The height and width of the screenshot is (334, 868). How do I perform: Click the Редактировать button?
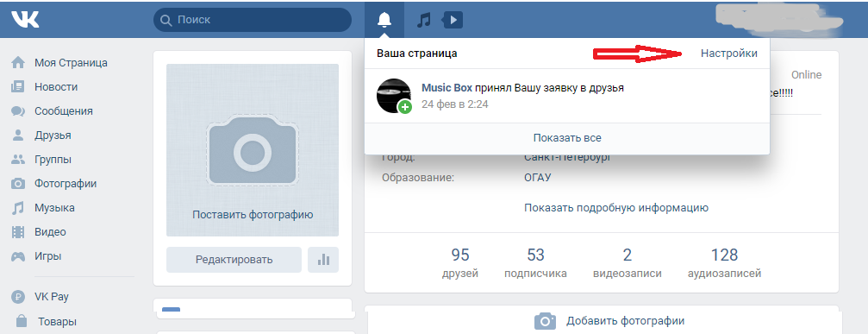pyautogui.click(x=234, y=259)
